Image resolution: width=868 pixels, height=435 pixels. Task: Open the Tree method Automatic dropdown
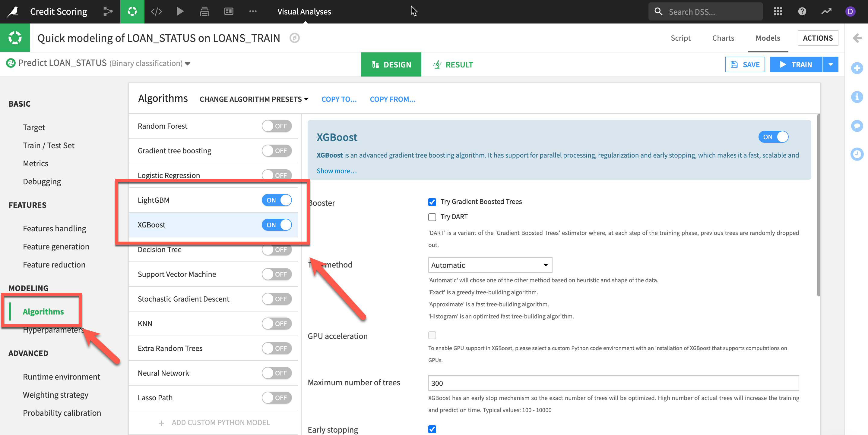(490, 265)
